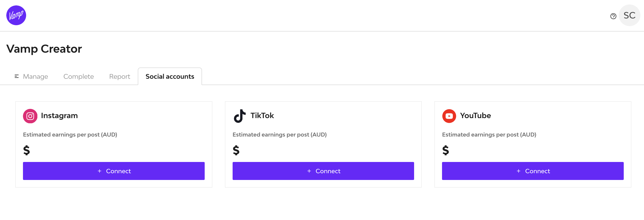Click the Instagram card title text
Screen dimensions: 644x220
pos(59,115)
